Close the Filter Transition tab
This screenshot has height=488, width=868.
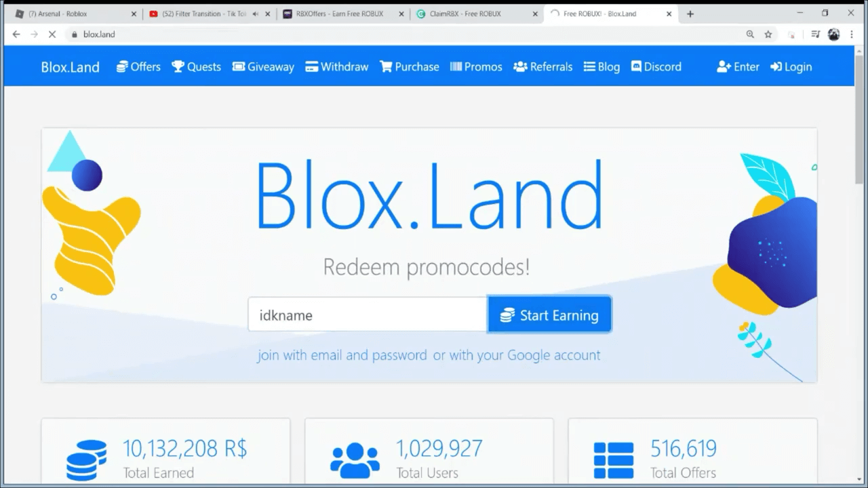(x=267, y=14)
